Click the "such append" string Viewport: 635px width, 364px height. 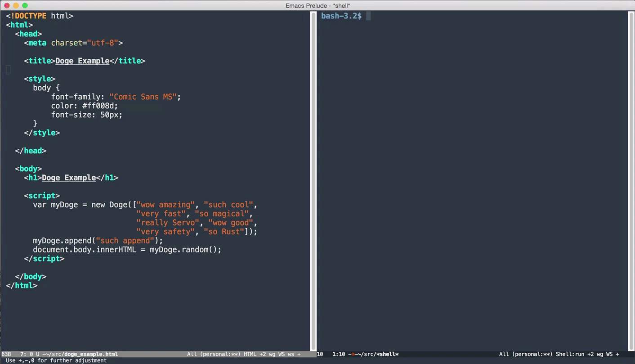pyautogui.click(x=125, y=240)
